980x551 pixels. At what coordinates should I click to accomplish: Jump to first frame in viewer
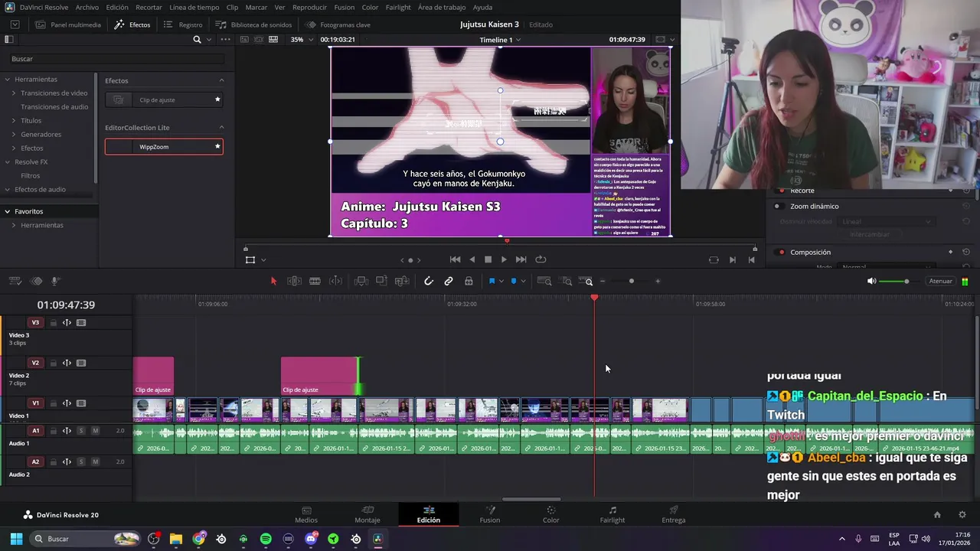coord(455,259)
